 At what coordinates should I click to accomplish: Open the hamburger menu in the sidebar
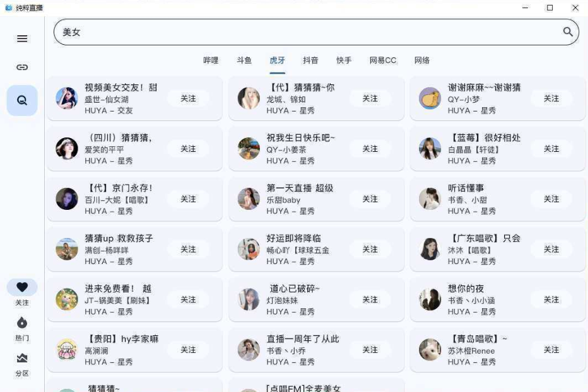pos(22,38)
